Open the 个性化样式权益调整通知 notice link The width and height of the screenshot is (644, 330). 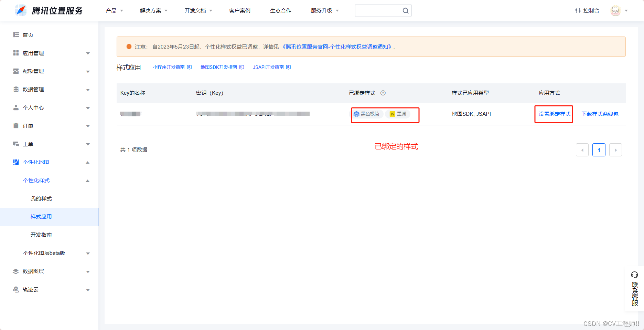pyautogui.click(x=337, y=47)
